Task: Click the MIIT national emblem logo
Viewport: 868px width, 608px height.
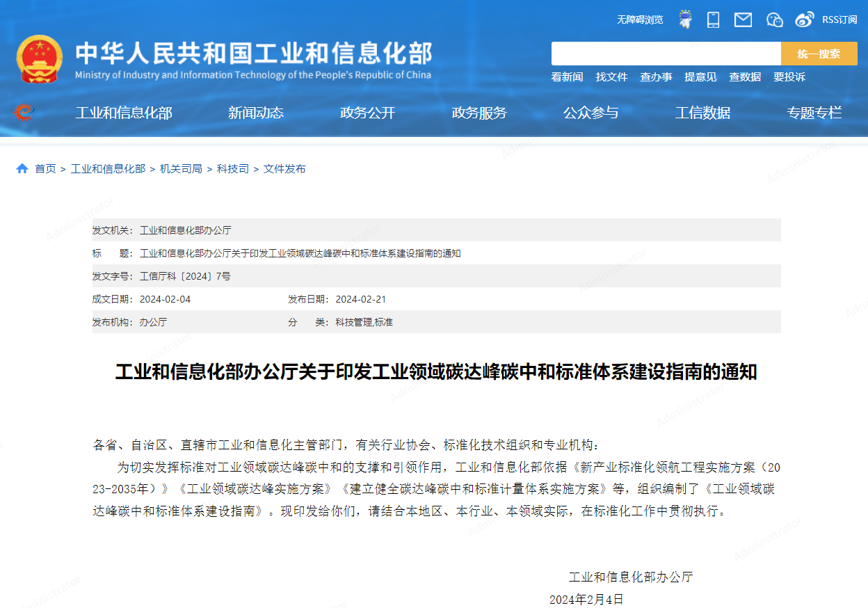Action: point(40,58)
